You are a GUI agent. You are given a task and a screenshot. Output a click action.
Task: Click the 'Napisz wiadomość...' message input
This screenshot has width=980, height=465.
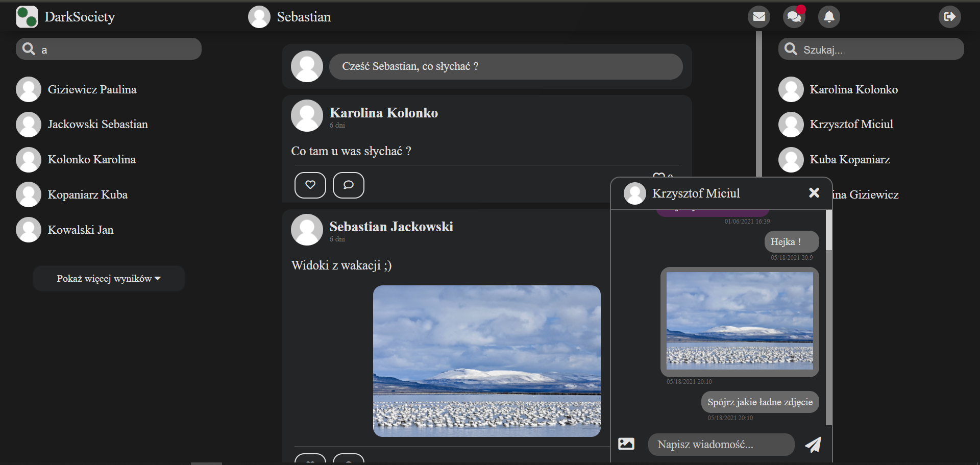721,444
